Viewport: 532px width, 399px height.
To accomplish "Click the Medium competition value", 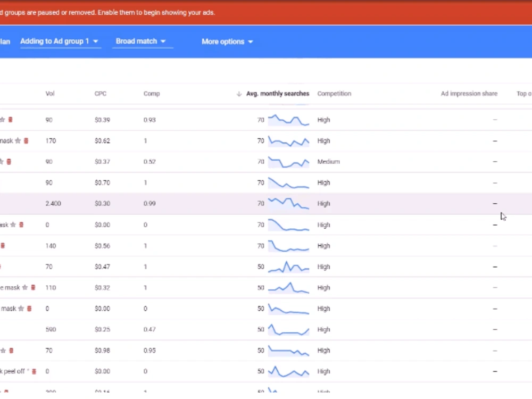I will (x=328, y=162).
